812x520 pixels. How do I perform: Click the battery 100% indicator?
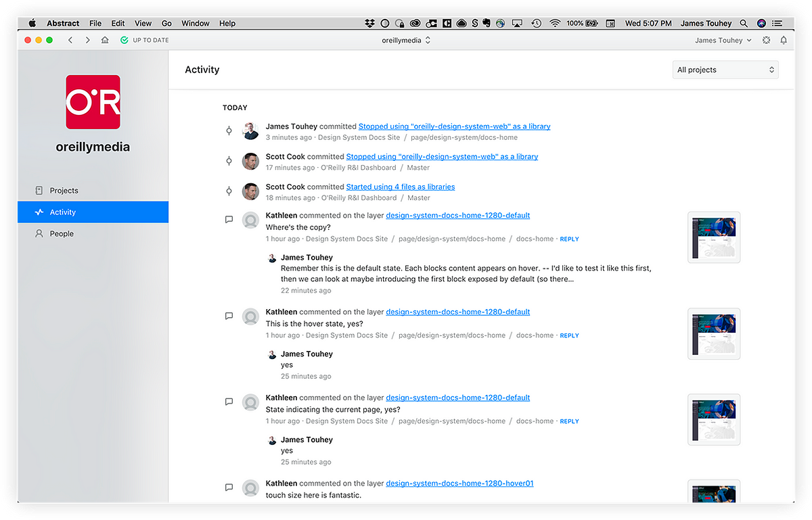click(584, 23)
